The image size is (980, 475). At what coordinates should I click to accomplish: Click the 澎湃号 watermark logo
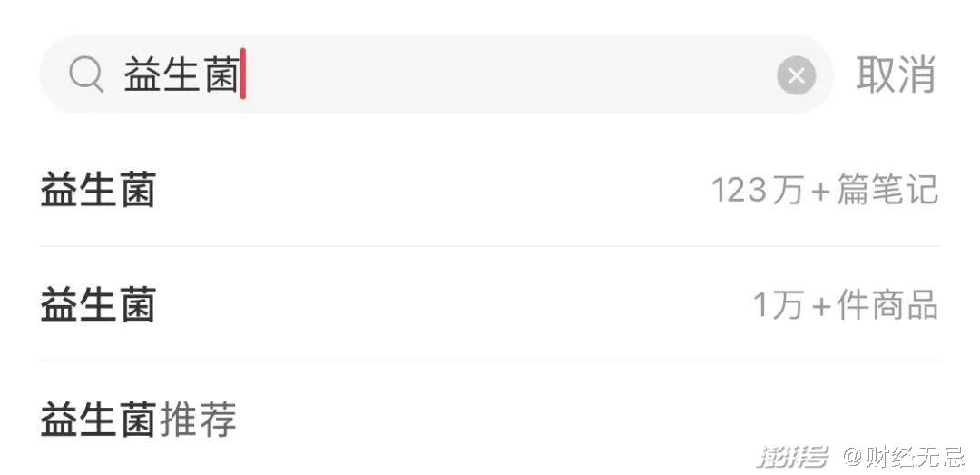click(x=793, y=456)
